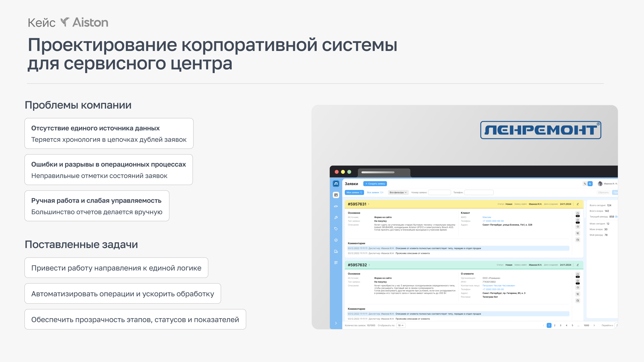The image size is (644, 362).
Task: Toggle the headset mode in the top bar
Action: (590, 184)
